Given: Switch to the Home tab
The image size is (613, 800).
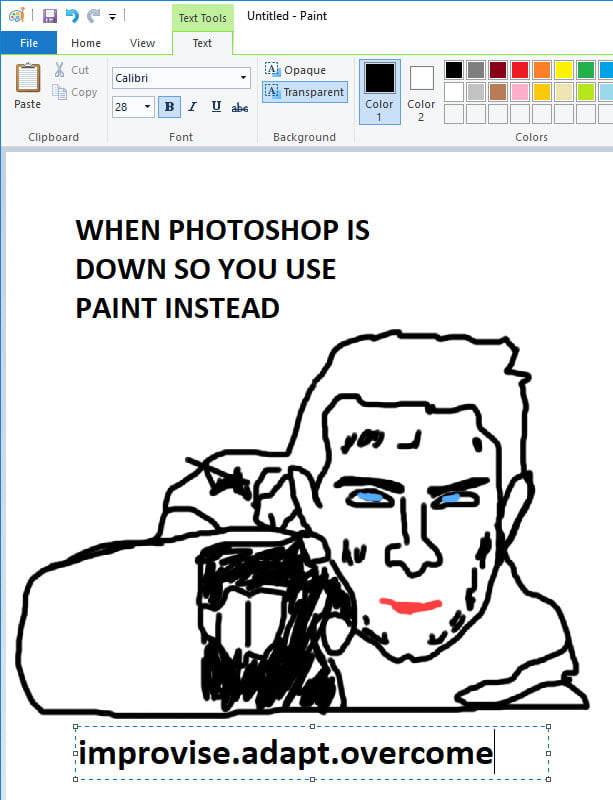Looking at the screenshot, I should [x=86, y=43].
